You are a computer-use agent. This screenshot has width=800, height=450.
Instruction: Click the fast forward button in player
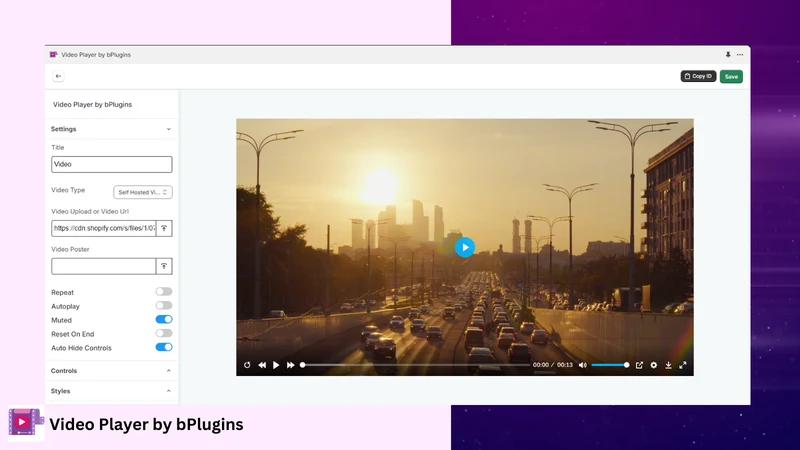click(290, 365)
